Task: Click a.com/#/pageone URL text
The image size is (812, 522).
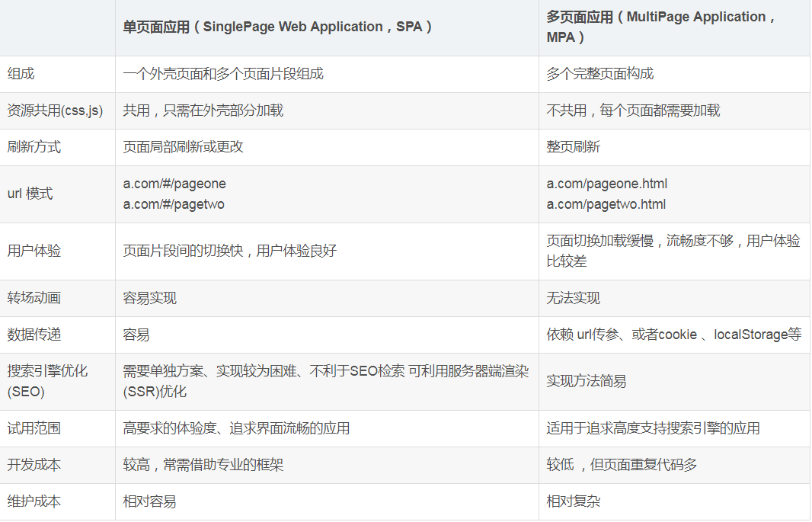Action: coord(174,184)
